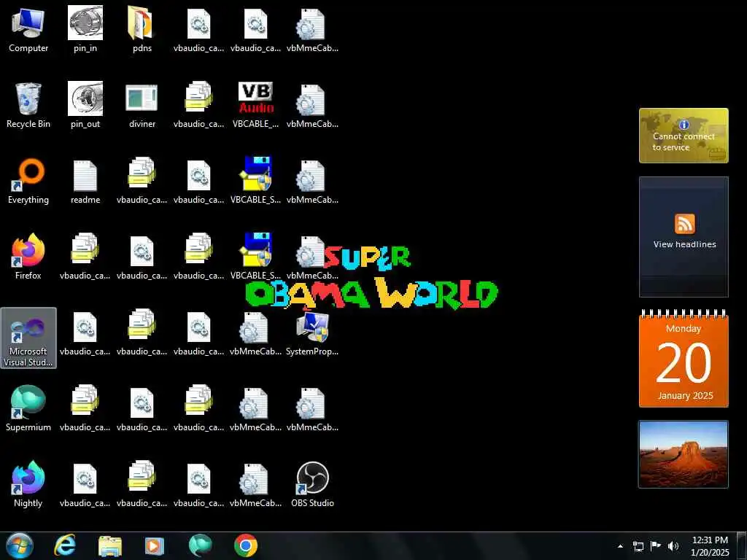Select vbMmeCab... file left of SystemProp...

point(255,332)
